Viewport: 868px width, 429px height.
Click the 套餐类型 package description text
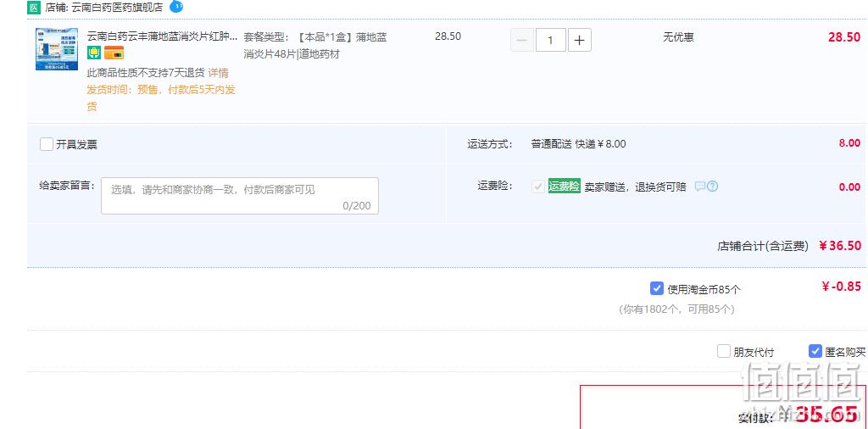(x=315, y=46)
